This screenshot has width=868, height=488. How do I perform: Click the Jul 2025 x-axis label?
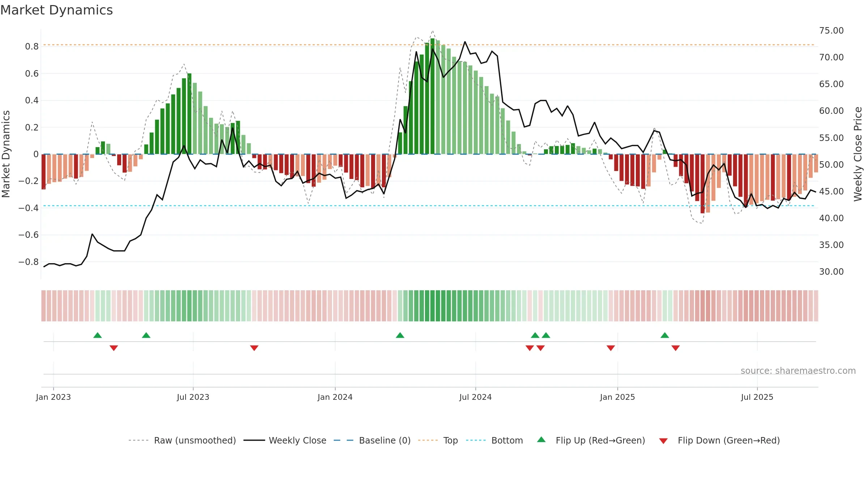[757, 397]
